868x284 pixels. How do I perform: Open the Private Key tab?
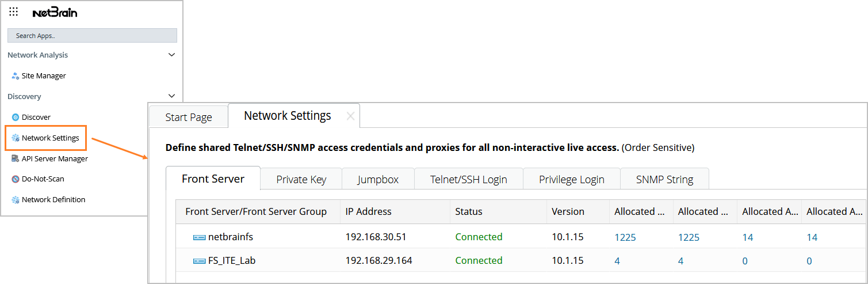pos(301,179)
